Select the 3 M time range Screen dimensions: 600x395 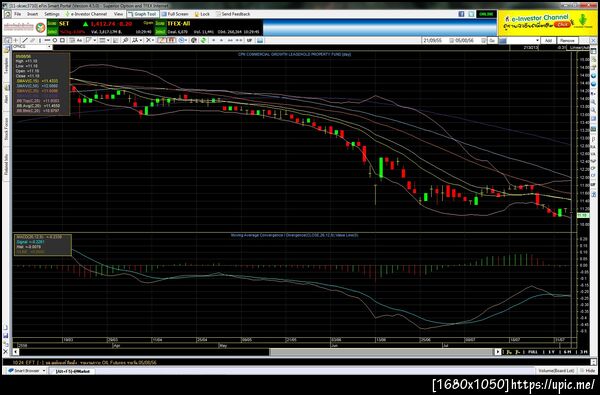click(585, 351)
